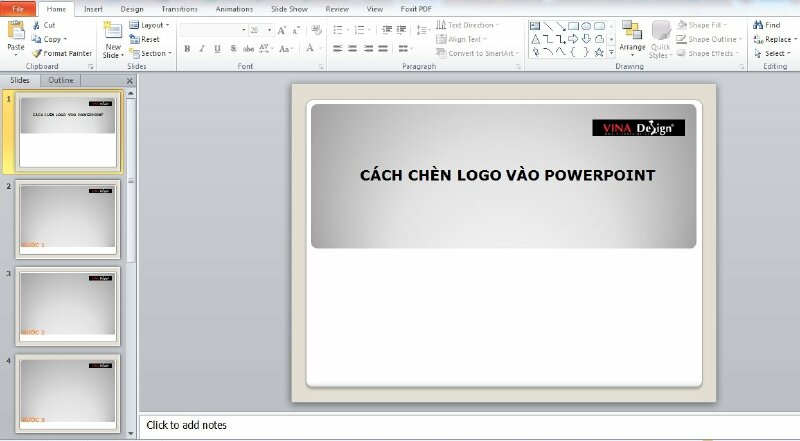The height and width of the screenshot is (441, 800).
Task: Close the Slides pane with X
Action: pyautogui.click(x=130, y=81)
